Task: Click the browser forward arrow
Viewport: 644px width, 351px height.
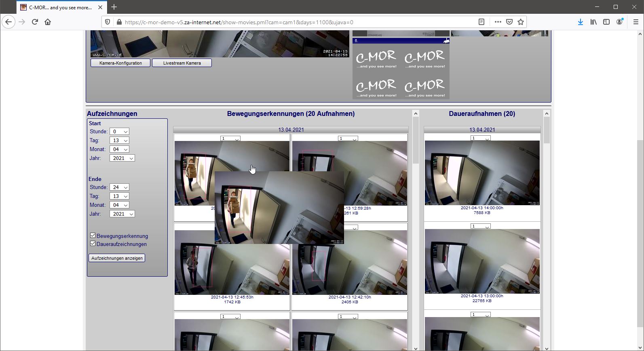Action: pos(22,22)
